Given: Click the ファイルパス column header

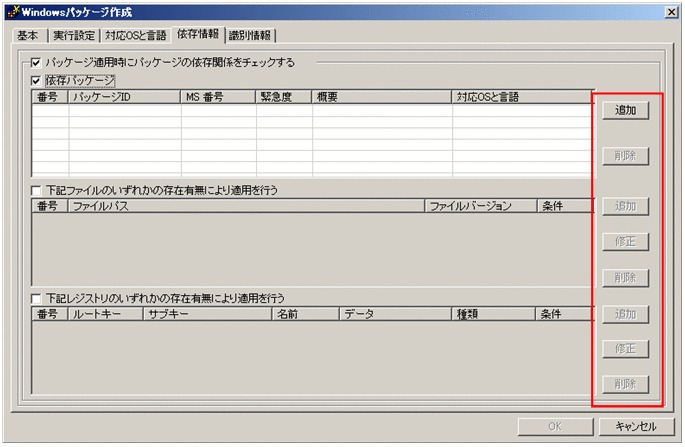Looking at the screenshot, I should [246, 206].
